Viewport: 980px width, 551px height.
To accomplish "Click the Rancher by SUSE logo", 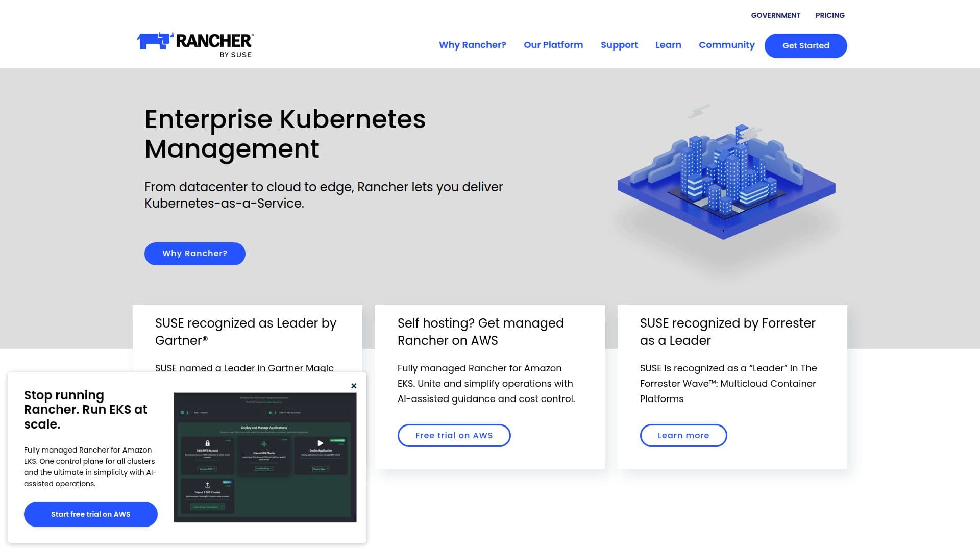I will [x=195, y=45].
